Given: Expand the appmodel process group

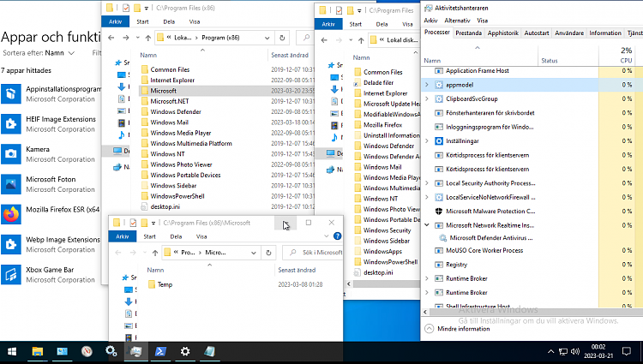Looking at the screenshot, I should [x=426, y=85].
